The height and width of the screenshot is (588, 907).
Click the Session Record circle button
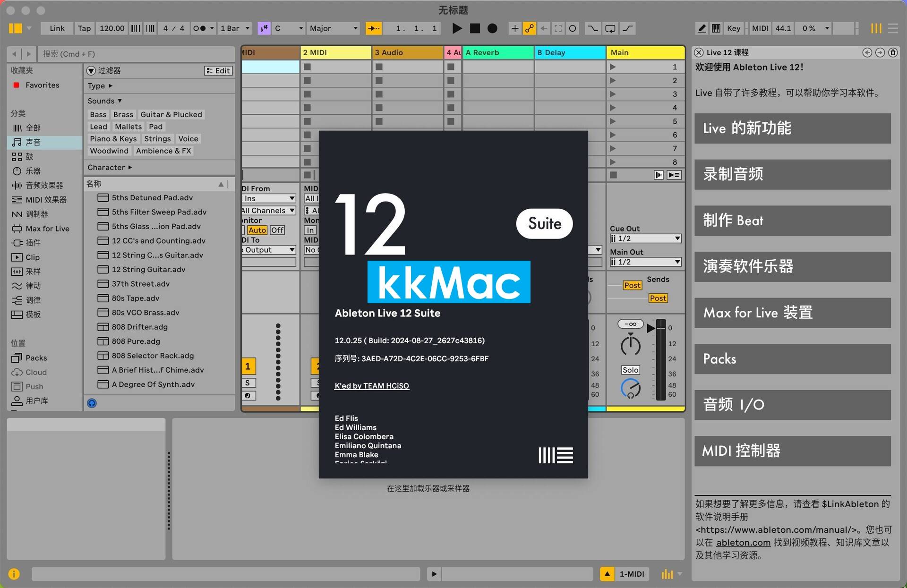[573, 28]
